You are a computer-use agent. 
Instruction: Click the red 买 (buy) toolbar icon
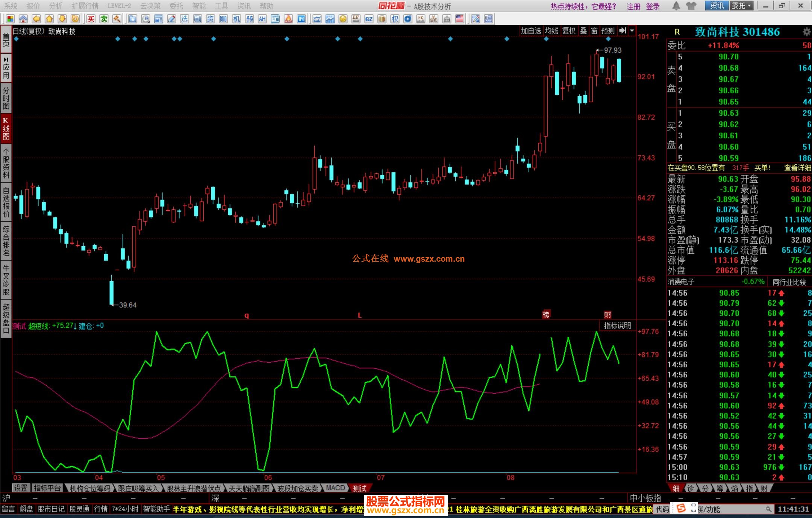[91, 19]
